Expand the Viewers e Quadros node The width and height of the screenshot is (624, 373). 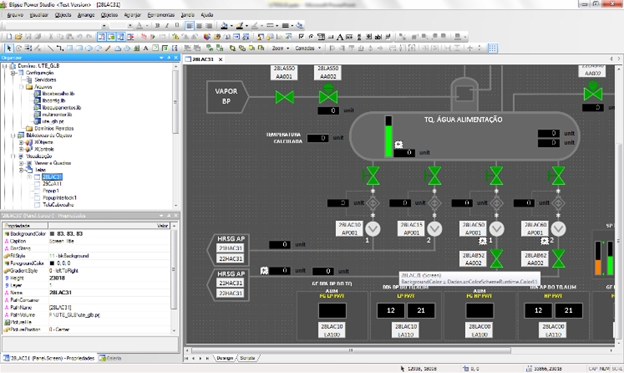coord(21,163)
